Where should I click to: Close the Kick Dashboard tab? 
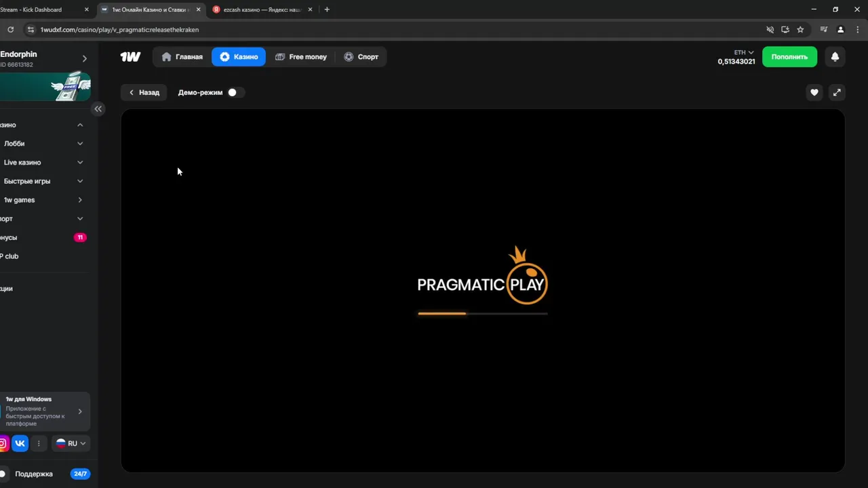[86, 9]
